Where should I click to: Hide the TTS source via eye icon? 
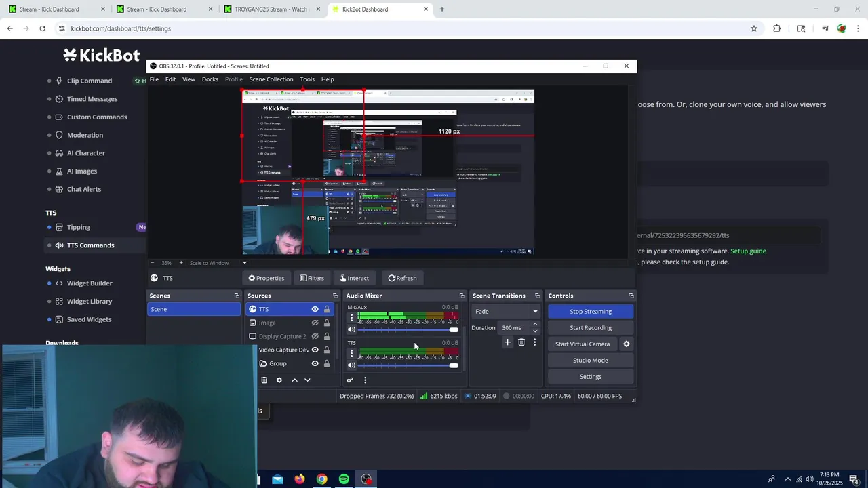pos(315,309)
